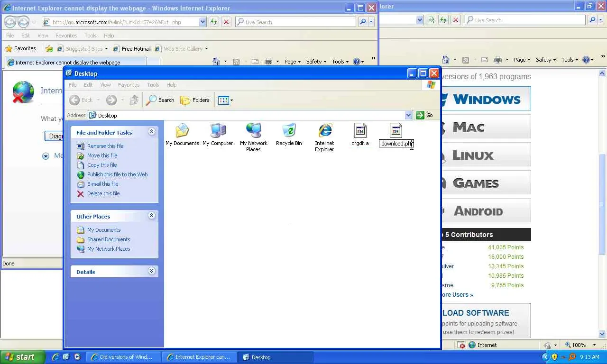Collapse the File and Folder Tasks panel
This screenshot has width=607, height=364.
click(152, 132)
